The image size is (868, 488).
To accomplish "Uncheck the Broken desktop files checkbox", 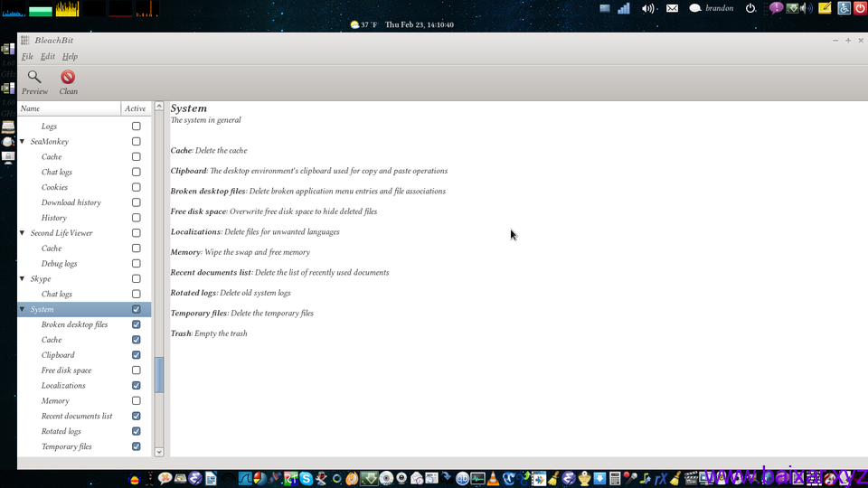I will [137, 324].
